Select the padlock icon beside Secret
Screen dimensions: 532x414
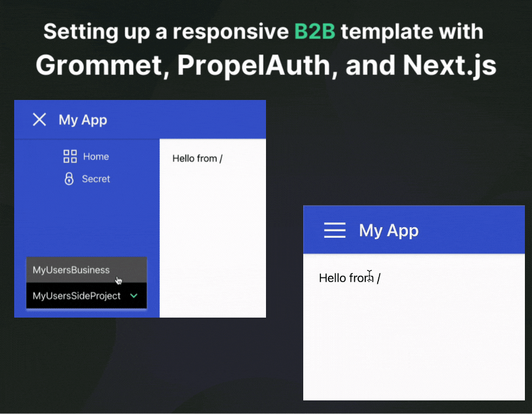coord(69,179)
